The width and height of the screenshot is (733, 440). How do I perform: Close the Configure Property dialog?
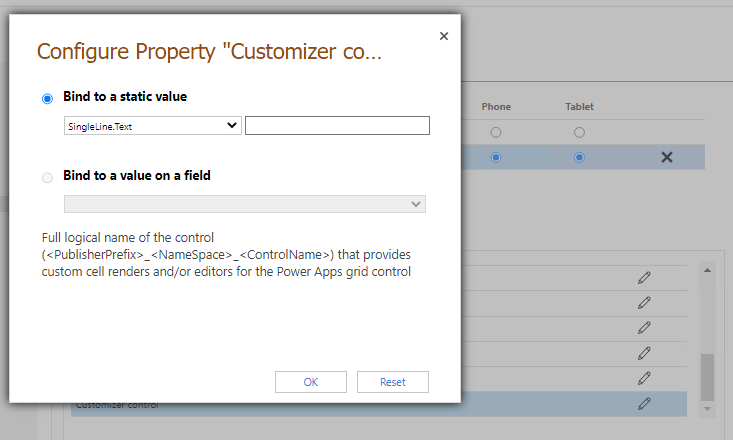tap(444, 36)
